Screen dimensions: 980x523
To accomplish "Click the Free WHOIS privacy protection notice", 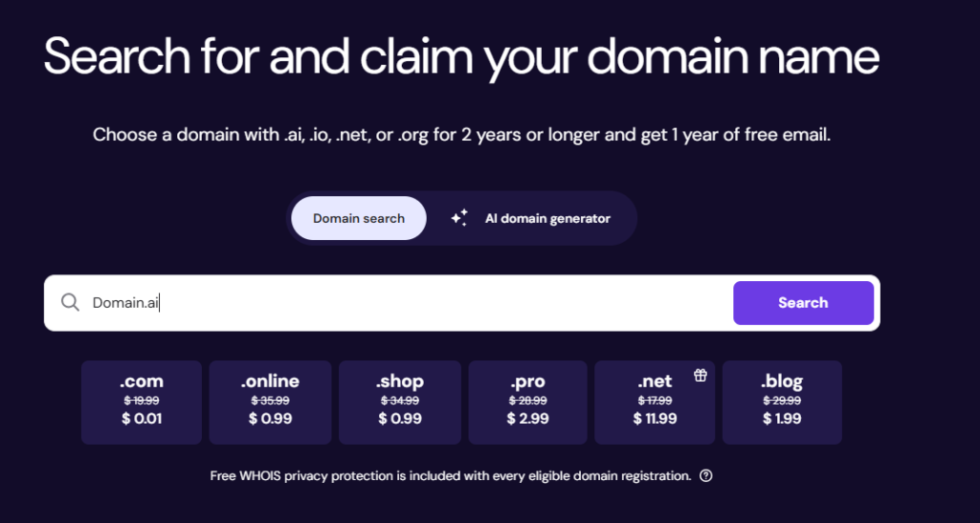I will pos(450,476).
